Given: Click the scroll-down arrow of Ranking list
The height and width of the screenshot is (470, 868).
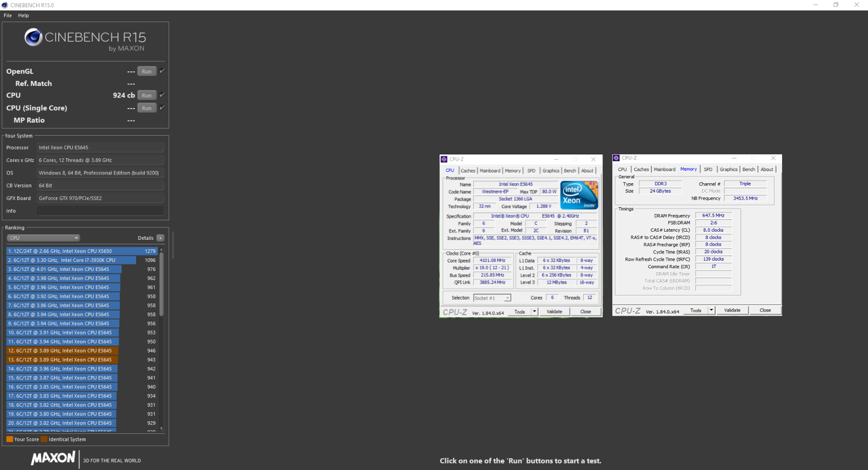Looking at the screenshot, I should click(161, 429).
